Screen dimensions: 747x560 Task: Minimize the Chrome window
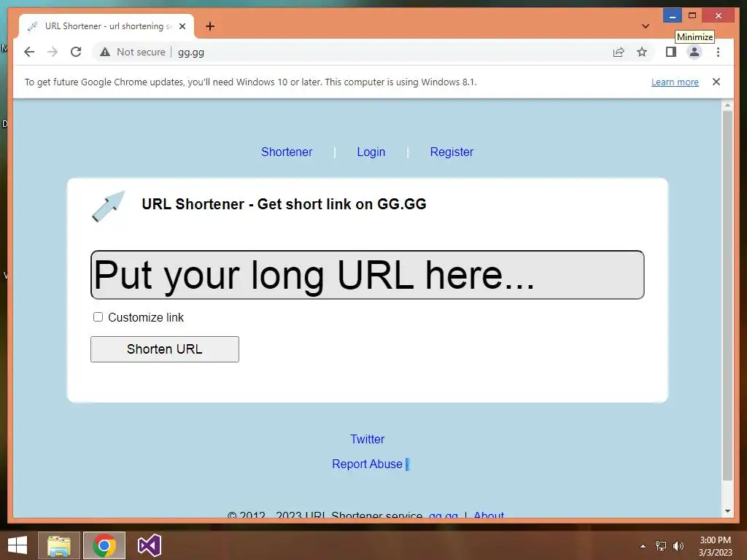672,16
